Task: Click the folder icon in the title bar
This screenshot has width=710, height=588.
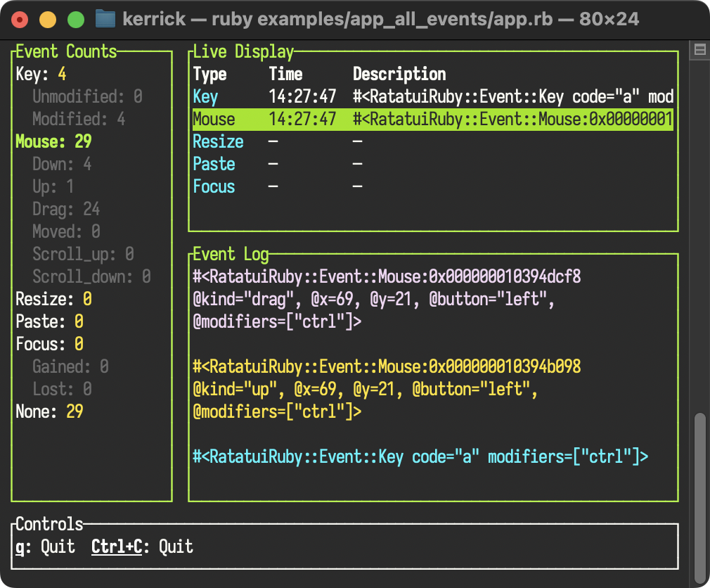Action: click(105, 19)
